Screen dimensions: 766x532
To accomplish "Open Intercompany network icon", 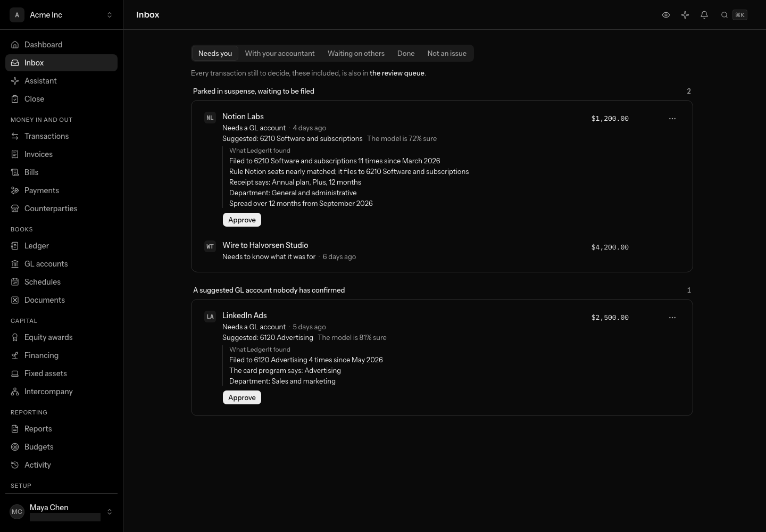I will (x=15, y=392).
